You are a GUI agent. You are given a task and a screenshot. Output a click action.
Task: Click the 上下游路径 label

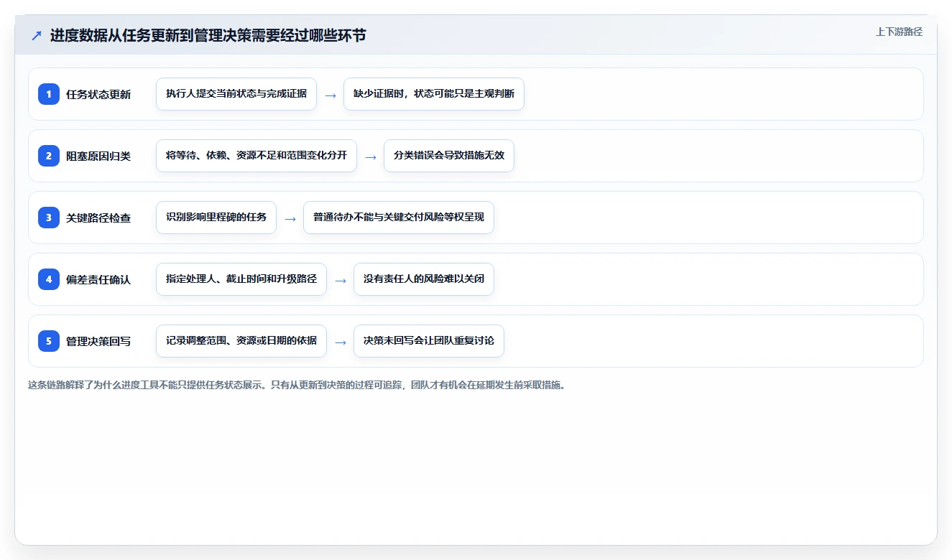click(899, 32)
